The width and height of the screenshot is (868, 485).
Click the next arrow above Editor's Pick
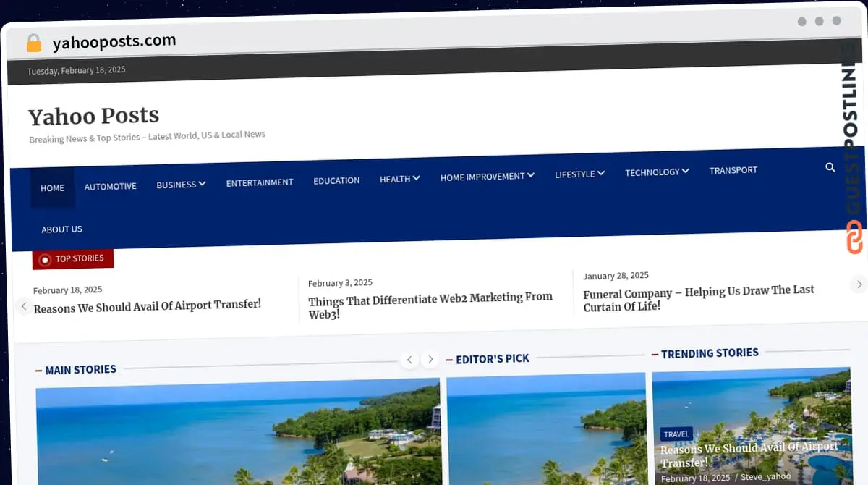430,359
